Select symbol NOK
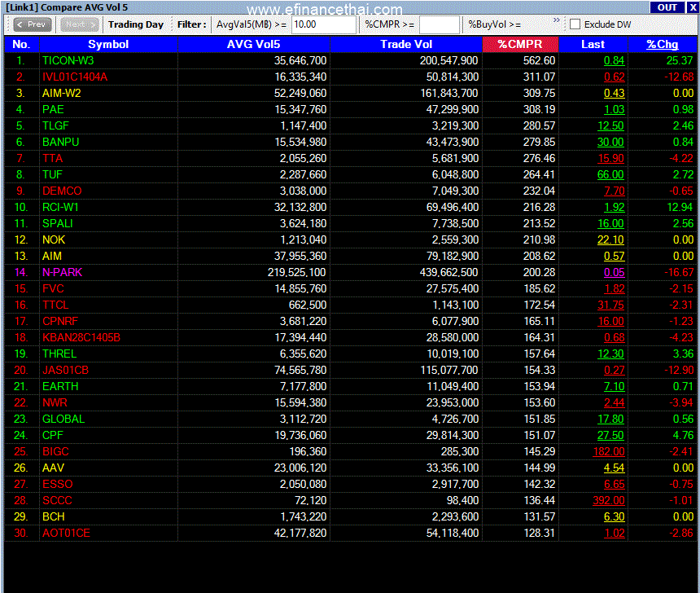This screenshot has width=700, height=593. tap(54, 240)
